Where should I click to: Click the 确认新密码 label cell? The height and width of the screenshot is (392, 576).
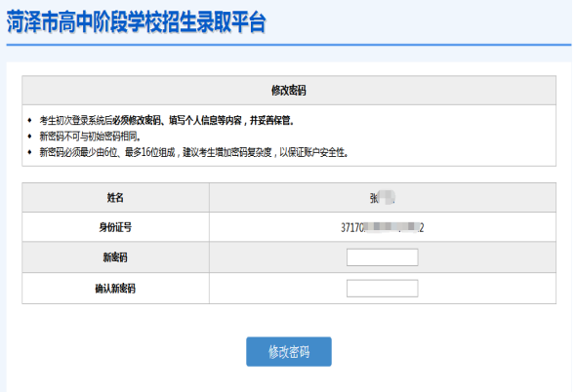(116, 288)
